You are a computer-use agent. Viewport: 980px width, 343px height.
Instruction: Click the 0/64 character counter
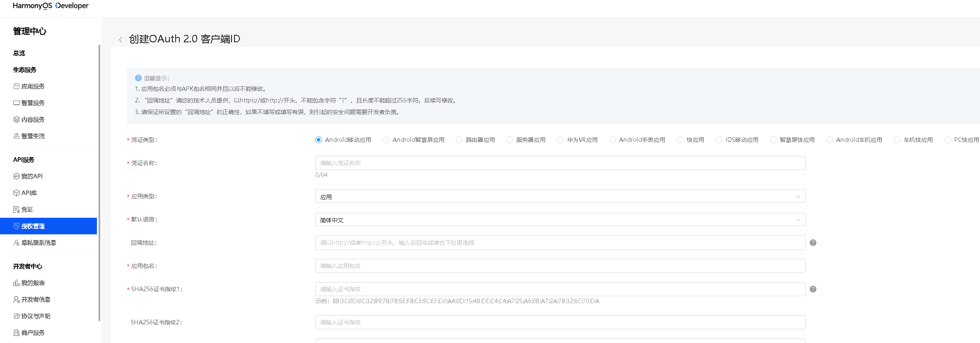(x=321, y=175)
